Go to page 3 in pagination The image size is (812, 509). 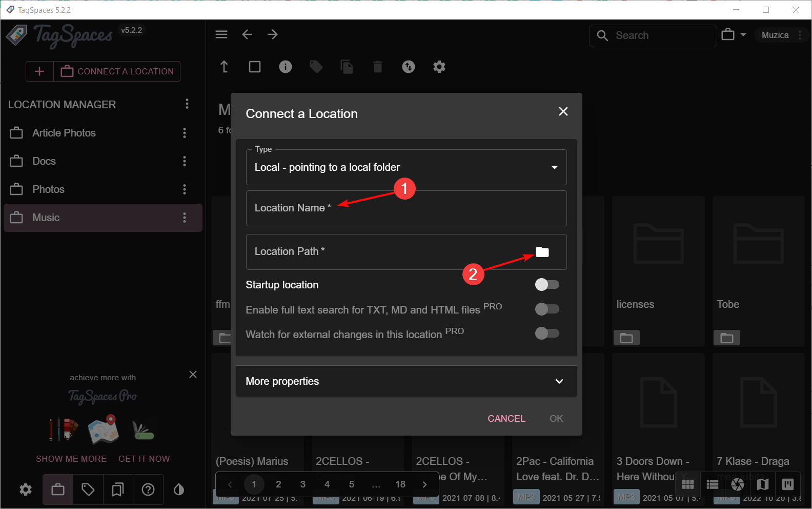[x=303, y=484]
